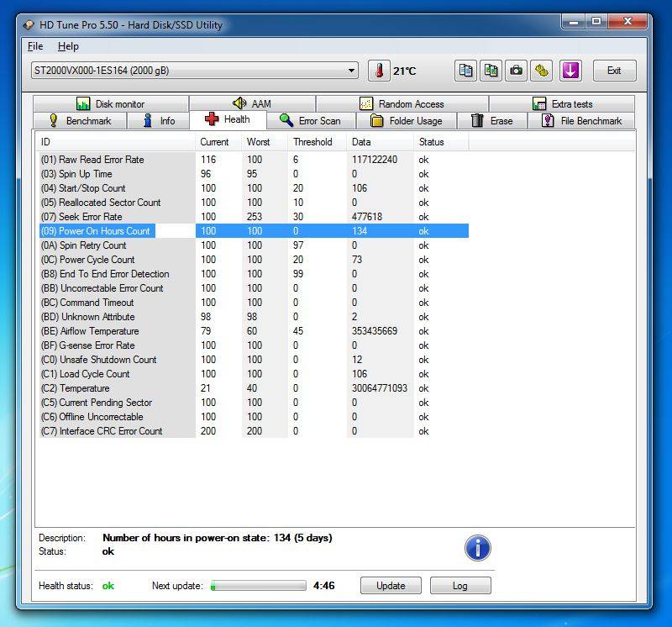Switch to the Random Access tab
This screenshot has width=672, height=627.
click(x=402, y=103)
